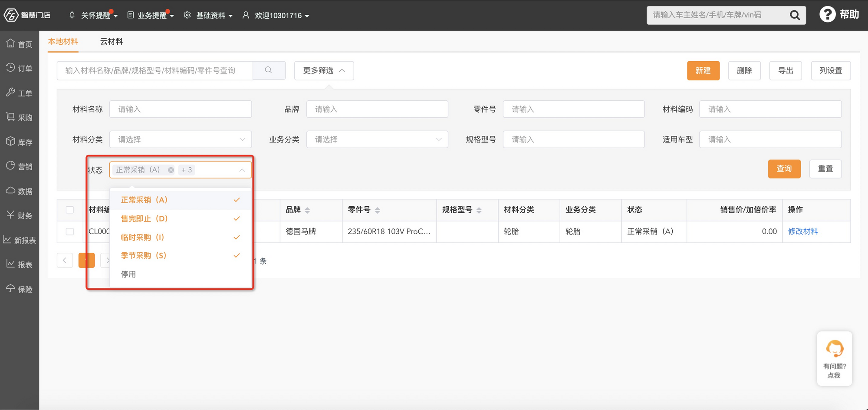Switch to the 本地材料 tab
868x410 pixels.
click(63, 41)
